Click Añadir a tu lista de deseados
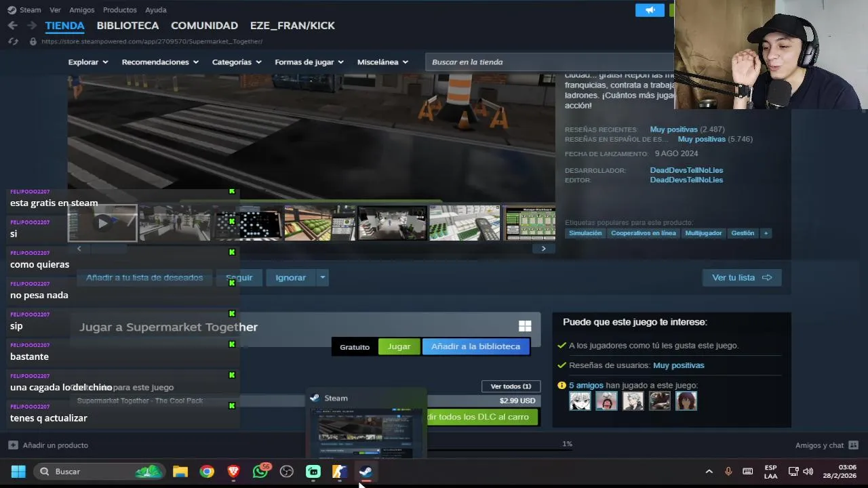Viewport: 868px width, 488px height. click(144, 277)
